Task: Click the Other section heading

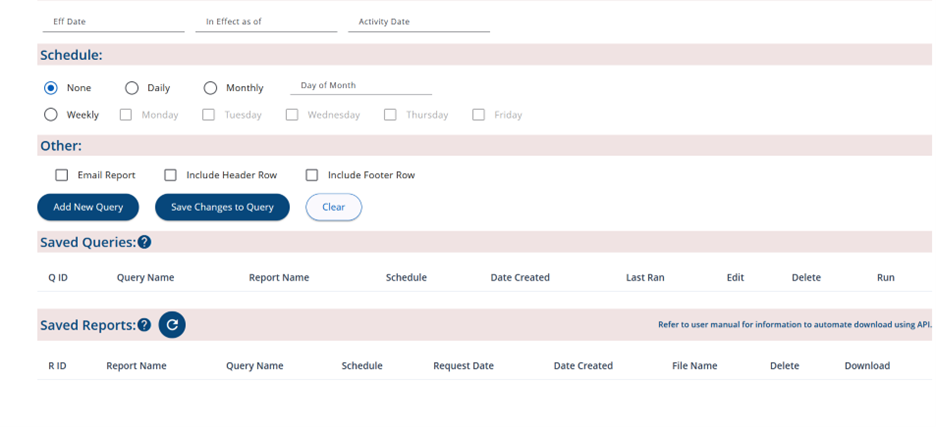Action: coord(61,146)
